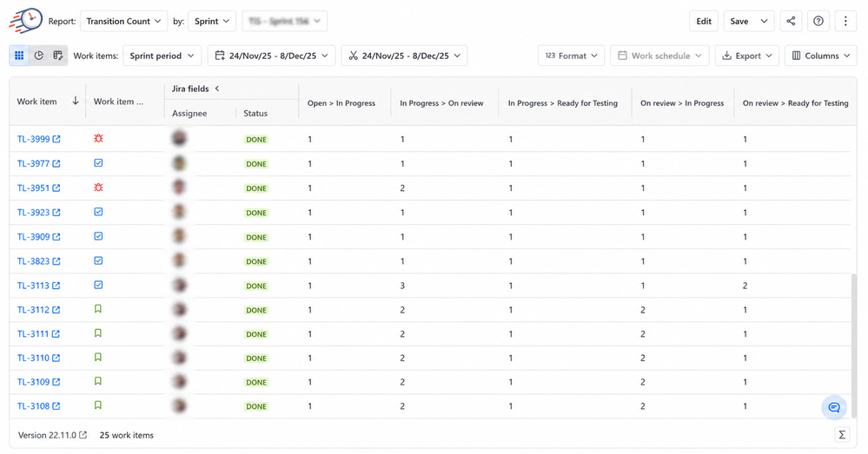Collapse Jira fields column group chevron
Screen dimensions: 868x454
pyautogui.click(x=217, y=89)
